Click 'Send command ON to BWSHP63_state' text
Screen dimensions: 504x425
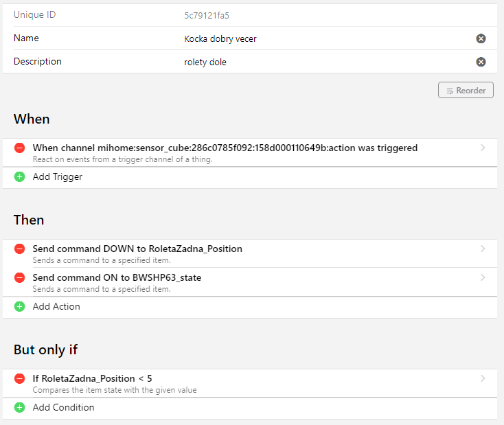pos(117,277)
